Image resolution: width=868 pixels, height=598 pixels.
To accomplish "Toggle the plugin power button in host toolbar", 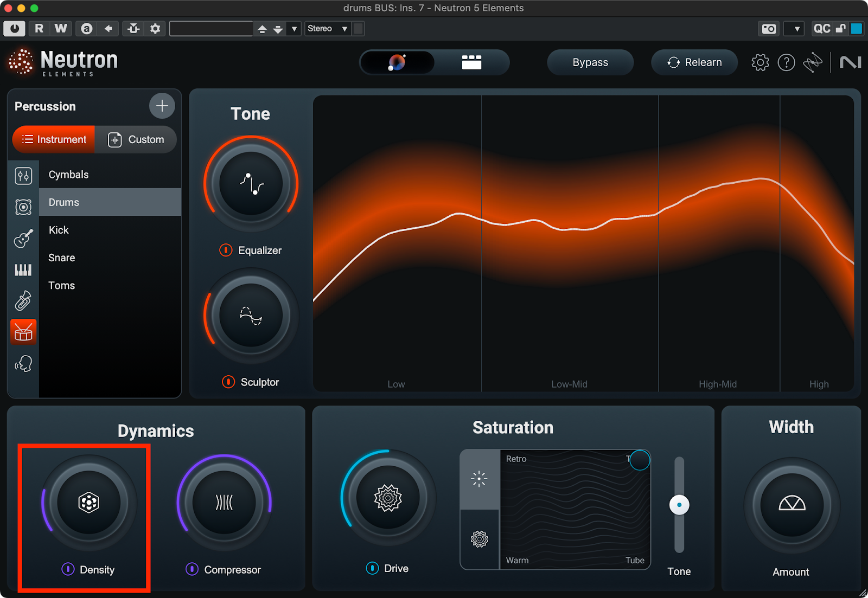I will coord(14,29).
